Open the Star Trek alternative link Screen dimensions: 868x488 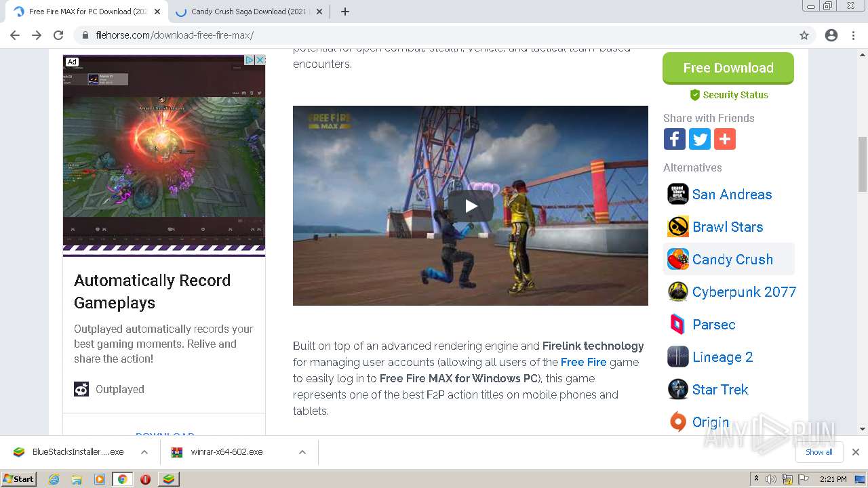point(720,390)
